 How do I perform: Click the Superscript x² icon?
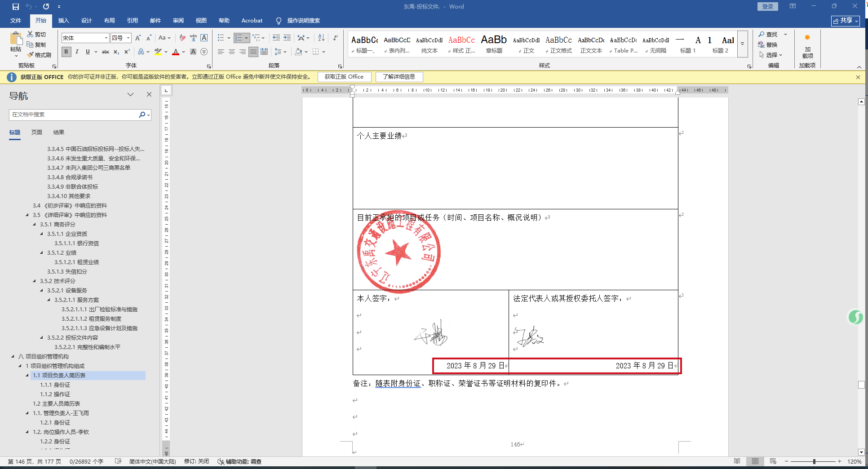click(127, 52)
